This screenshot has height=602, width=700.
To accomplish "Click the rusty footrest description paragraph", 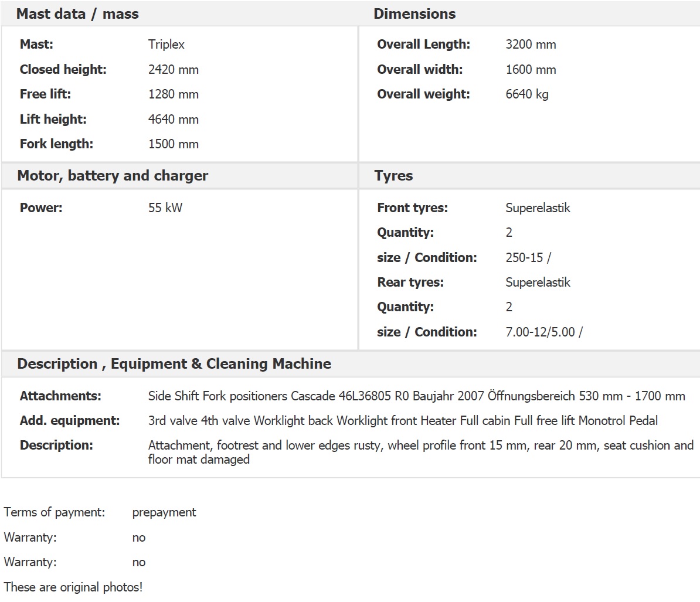I will pyautogui.click(x=420, y=452).
